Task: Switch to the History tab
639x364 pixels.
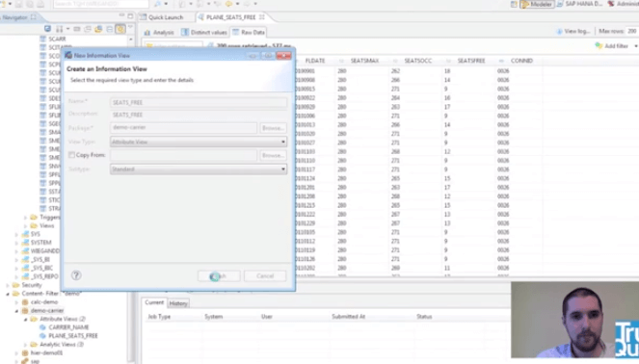Action: [178, 303]
